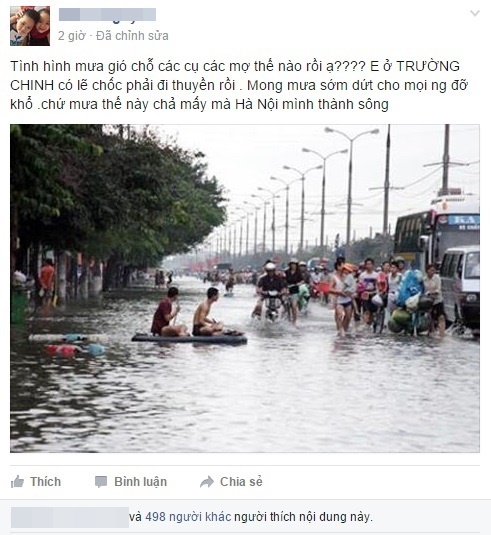Viewport: 491px width, 535px height.
Task: Click the 'Chia sẻ' text label
Action: (x=241, y=482)
